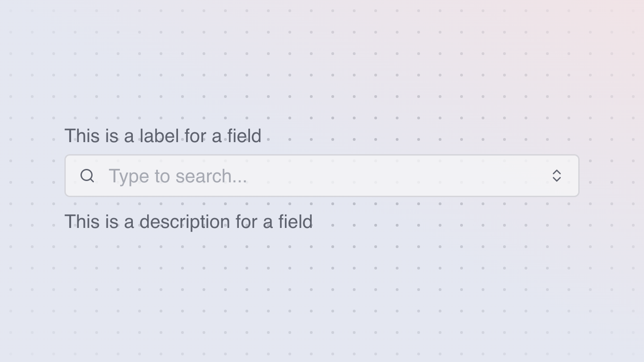
Task: Click the magnifying glass search icon
Action: [x=87, y=176]
